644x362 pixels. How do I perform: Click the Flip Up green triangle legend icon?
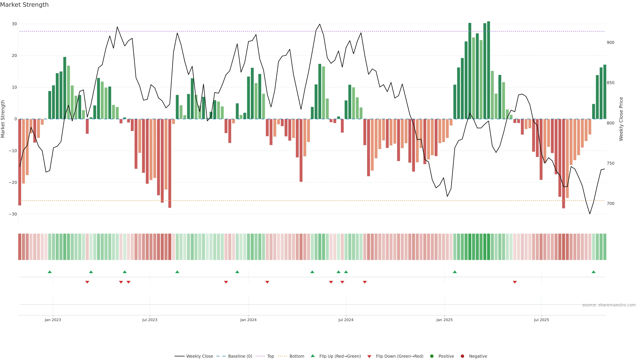[x=312, y=356]
